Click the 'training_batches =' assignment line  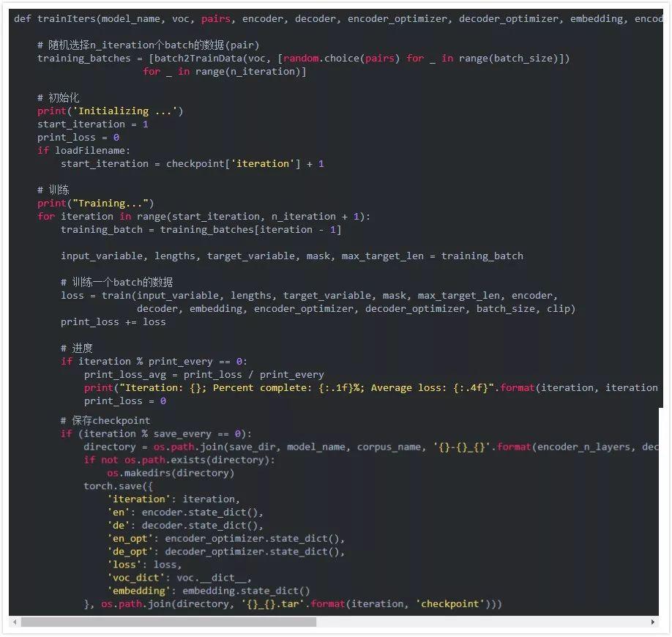[304, 59]
